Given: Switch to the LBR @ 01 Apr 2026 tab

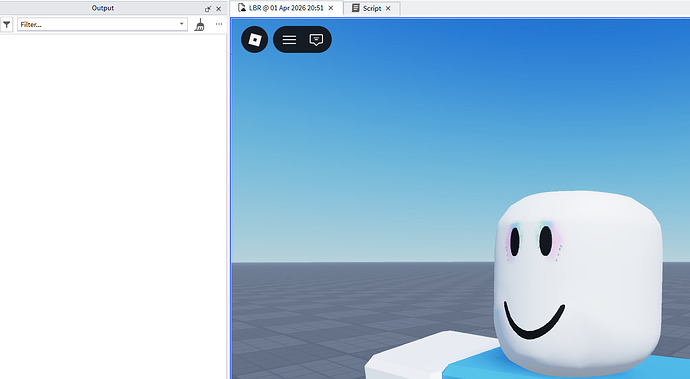Looking at the screenshot, I should [286, 8].
